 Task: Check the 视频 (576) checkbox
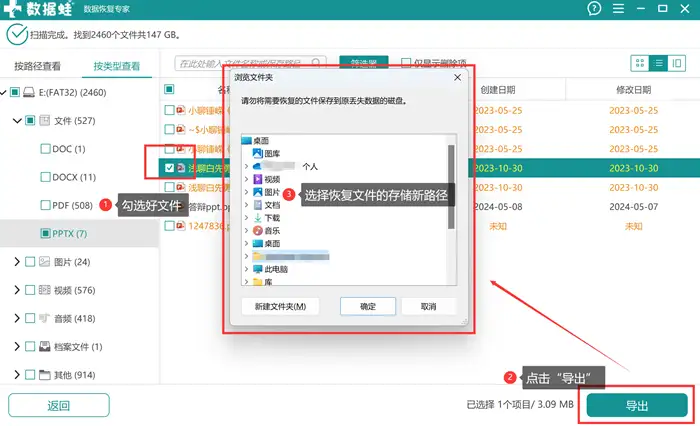pyautogui.click(x=30, y=290)
